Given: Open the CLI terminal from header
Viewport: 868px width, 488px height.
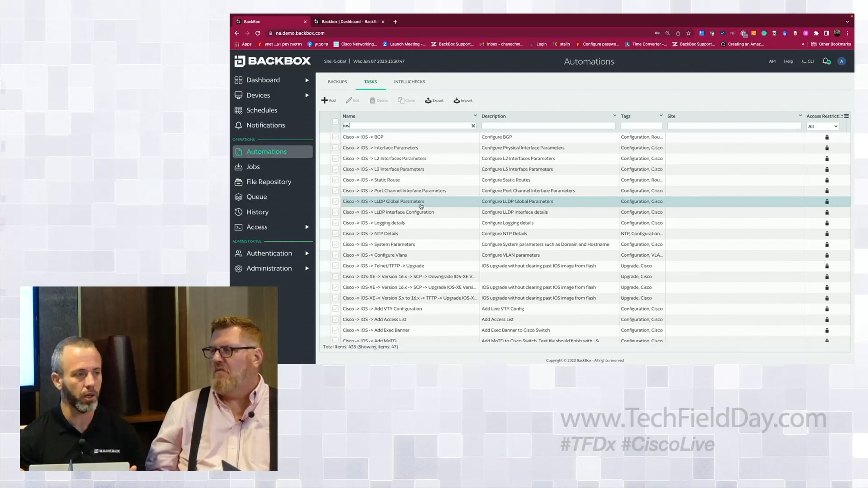Looking at the screenshot, I should [807, 61].
